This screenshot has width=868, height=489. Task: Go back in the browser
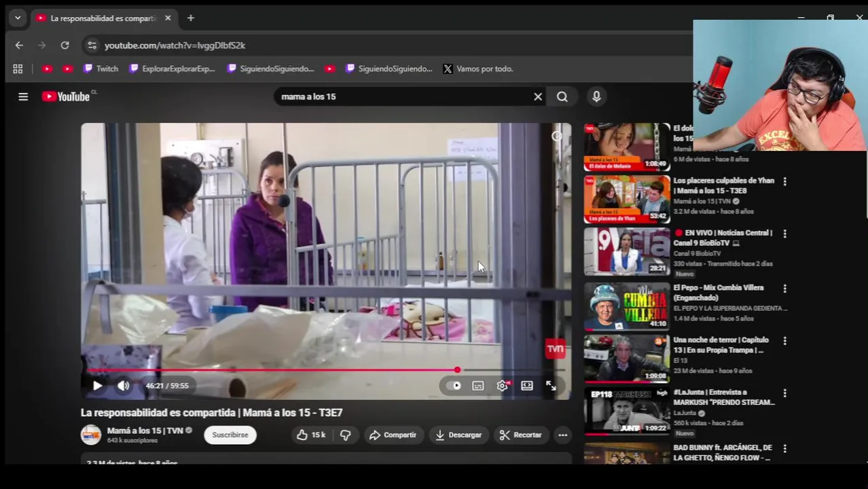coord(19,46)
